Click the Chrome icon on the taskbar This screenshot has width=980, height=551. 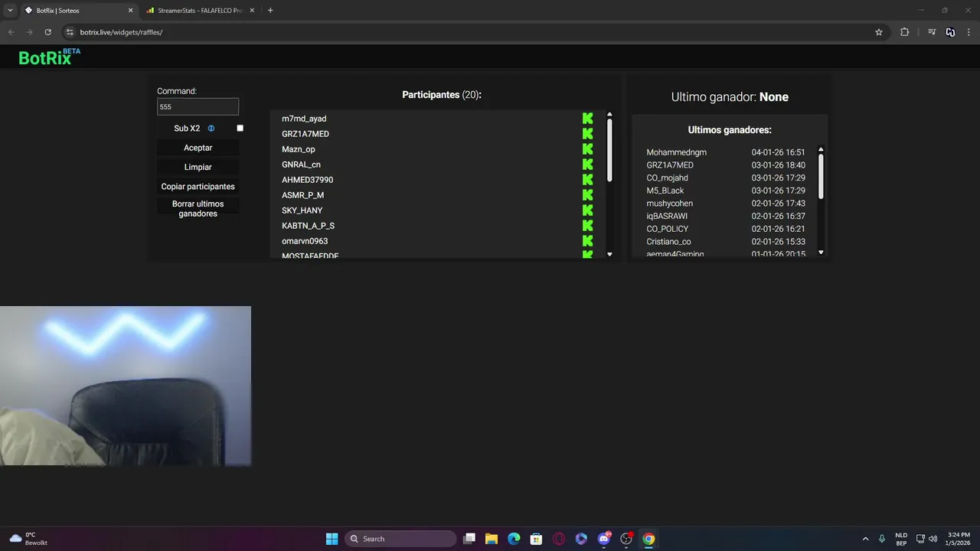[x=648, y=539]
